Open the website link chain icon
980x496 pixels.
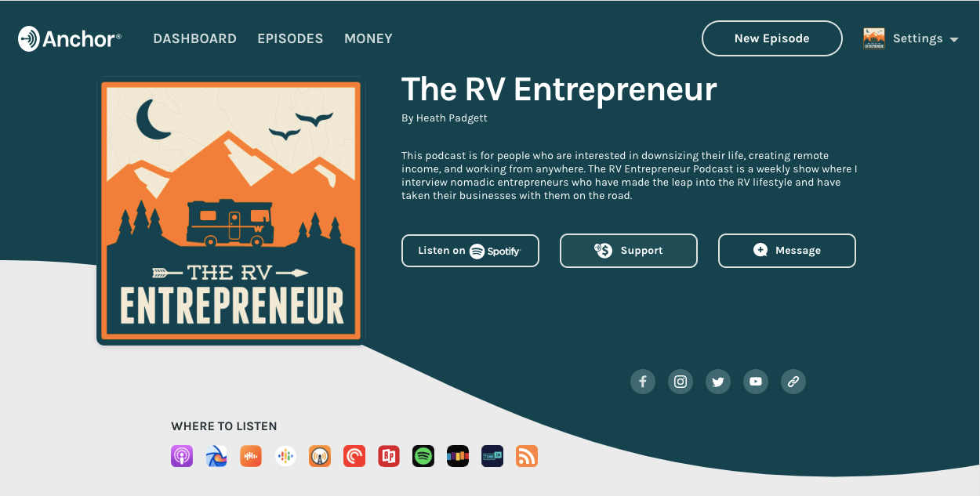[793, 382]
